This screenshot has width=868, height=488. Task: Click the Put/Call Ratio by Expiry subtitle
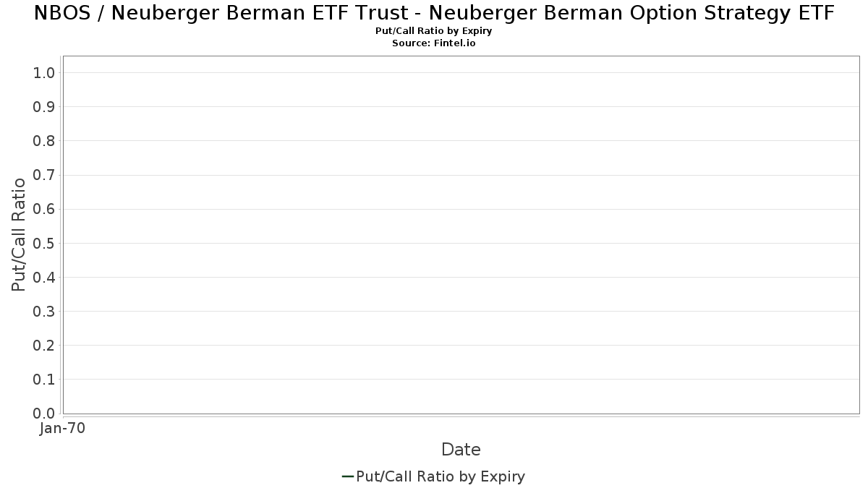click(x=434, y=31)
